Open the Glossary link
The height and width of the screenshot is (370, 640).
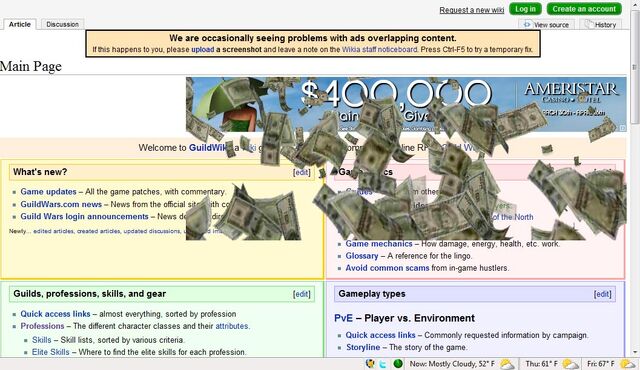(362, 256)
